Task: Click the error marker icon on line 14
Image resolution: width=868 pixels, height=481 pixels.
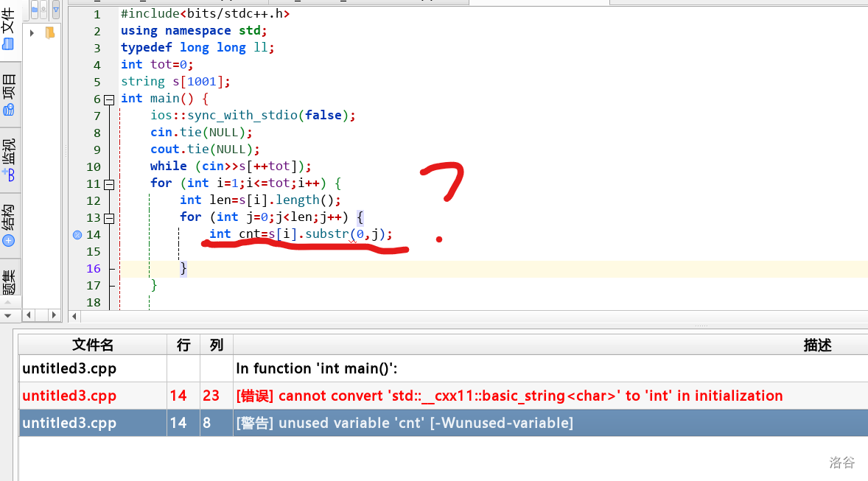Action: (77, 234)
